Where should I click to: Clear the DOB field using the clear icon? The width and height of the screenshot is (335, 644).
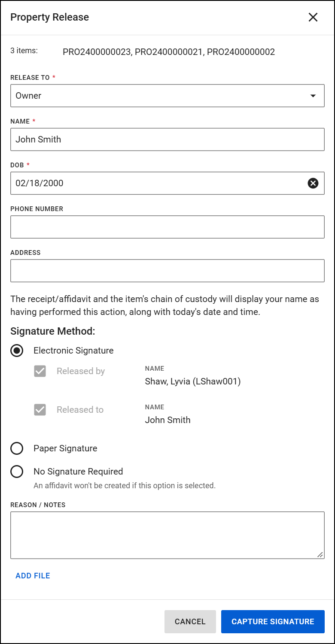[313, 183]
